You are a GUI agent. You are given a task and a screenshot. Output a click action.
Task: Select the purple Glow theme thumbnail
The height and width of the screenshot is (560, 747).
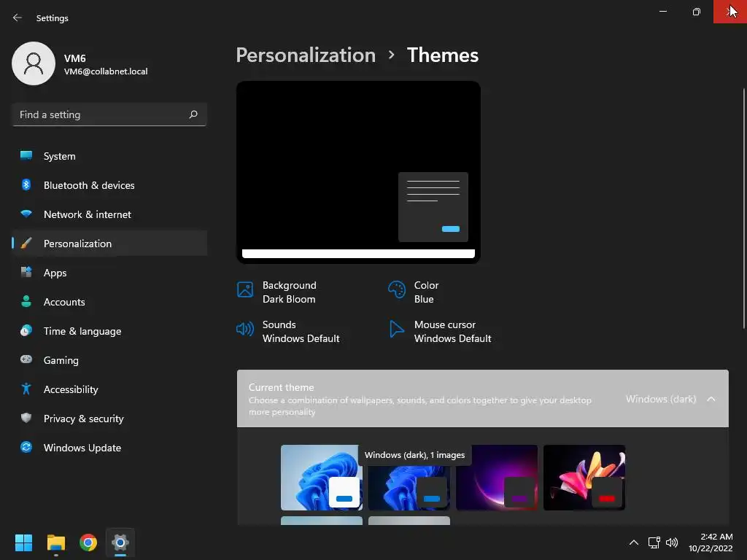tap(497, 478)
